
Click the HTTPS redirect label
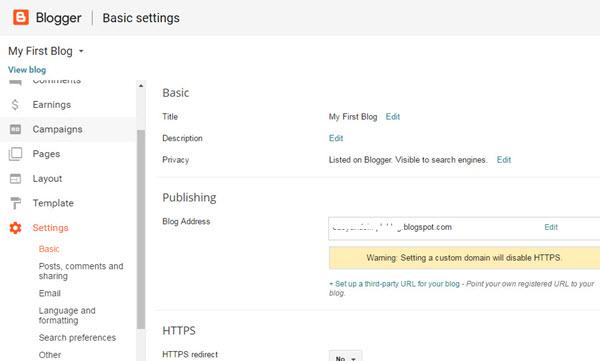(x=190, y=354)
